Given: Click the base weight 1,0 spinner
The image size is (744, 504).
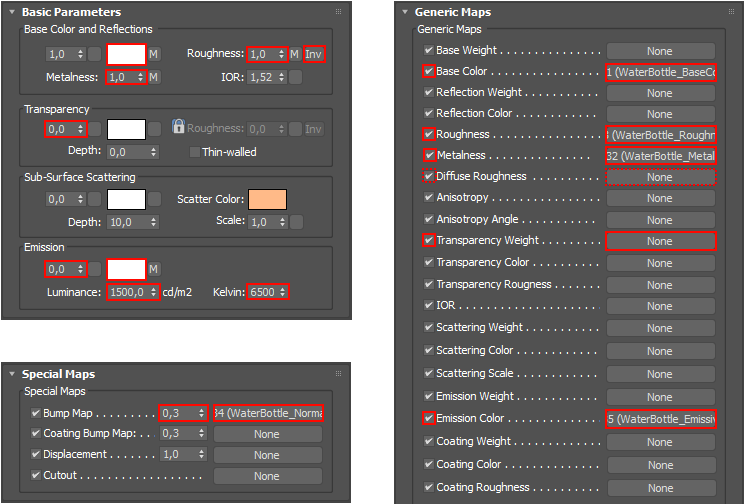Looking at the screenshot, I should pyautogui.click(x=66, y=54).
